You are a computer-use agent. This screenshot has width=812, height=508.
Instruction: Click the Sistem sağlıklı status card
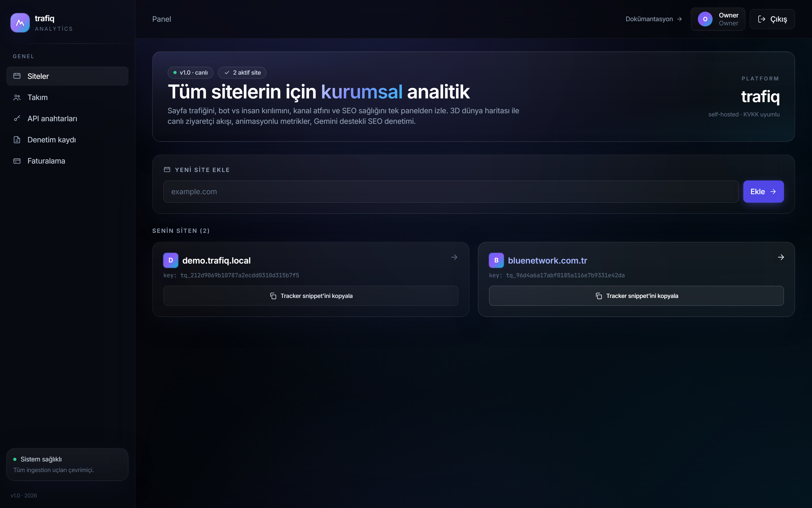[x=67, y=465]
